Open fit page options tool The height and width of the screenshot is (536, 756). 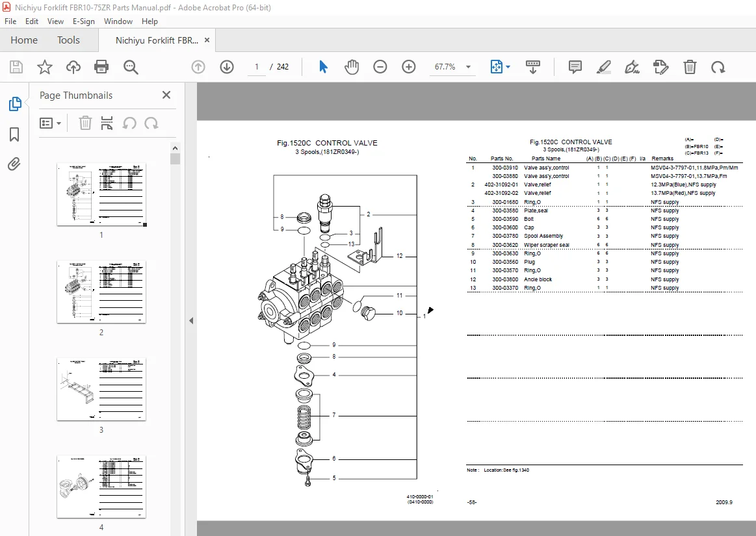click(500, 67)
